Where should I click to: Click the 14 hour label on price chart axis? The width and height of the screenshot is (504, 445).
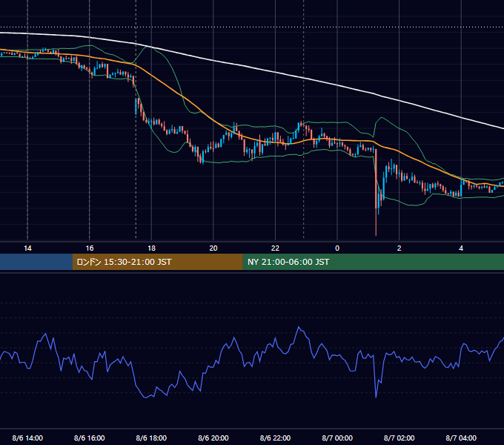(x=27, y=248)
